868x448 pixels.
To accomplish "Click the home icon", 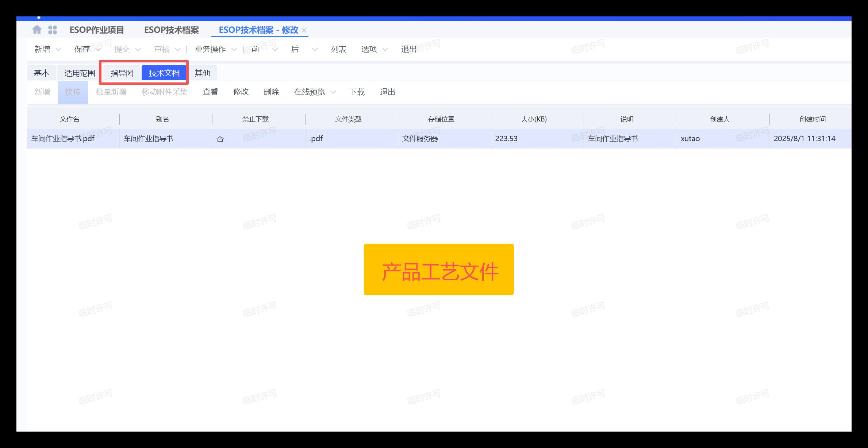I will [37, 30].
